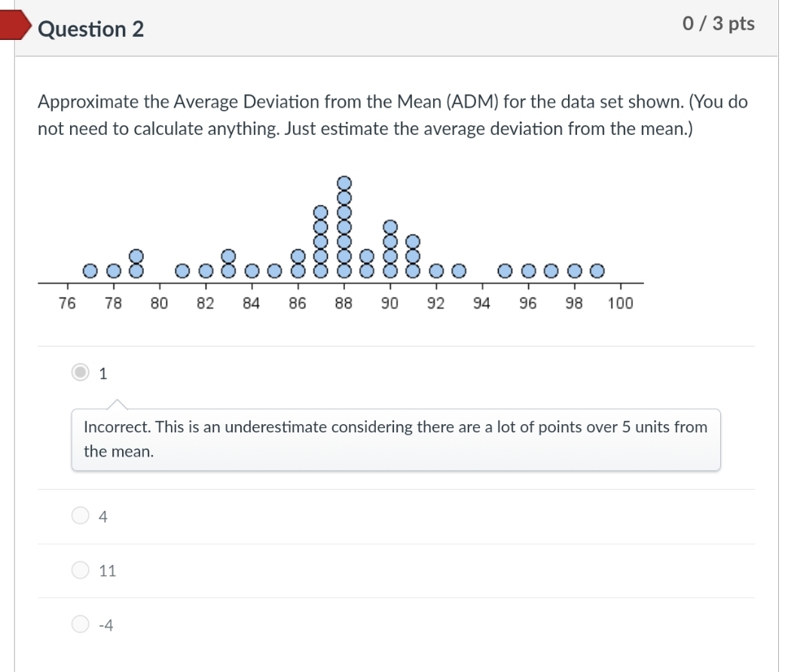Screen dimensions: 791x672
Task: Click the selected radio next to answer 1
Action: (80, 372)
